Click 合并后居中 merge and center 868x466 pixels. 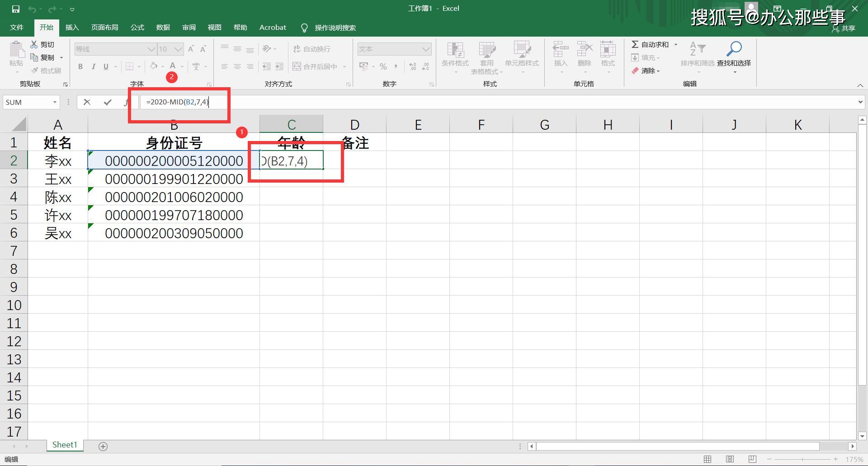point(316,66)
